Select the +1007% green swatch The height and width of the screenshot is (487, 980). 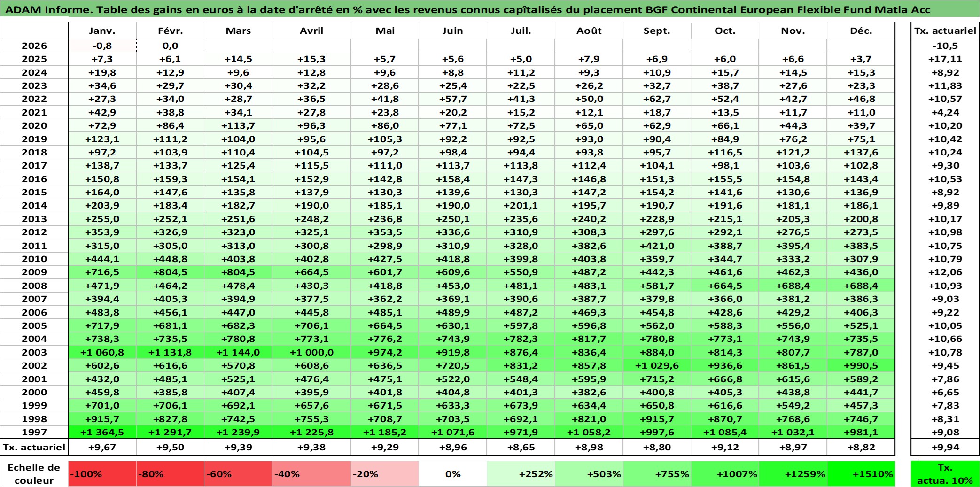(725, 474)
